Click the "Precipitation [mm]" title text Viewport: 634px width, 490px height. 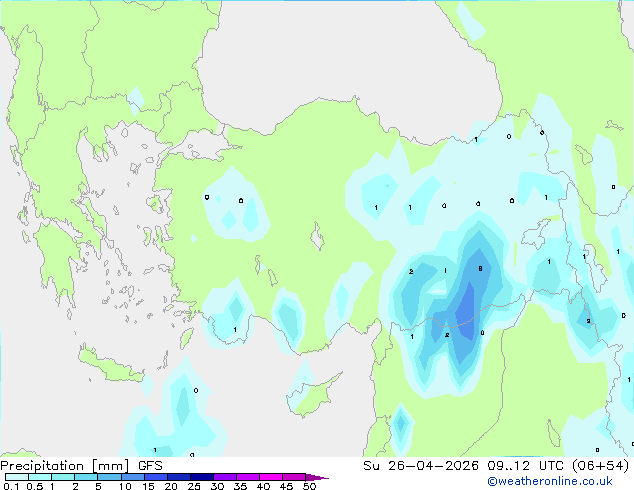65,466
